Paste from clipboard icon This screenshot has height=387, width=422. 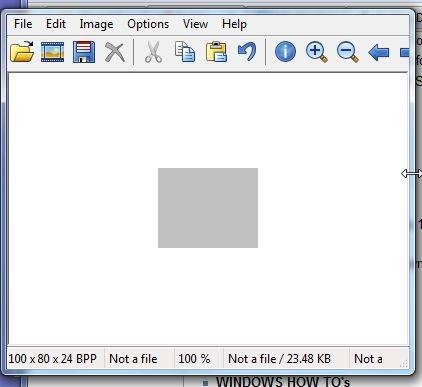point(216,52)
